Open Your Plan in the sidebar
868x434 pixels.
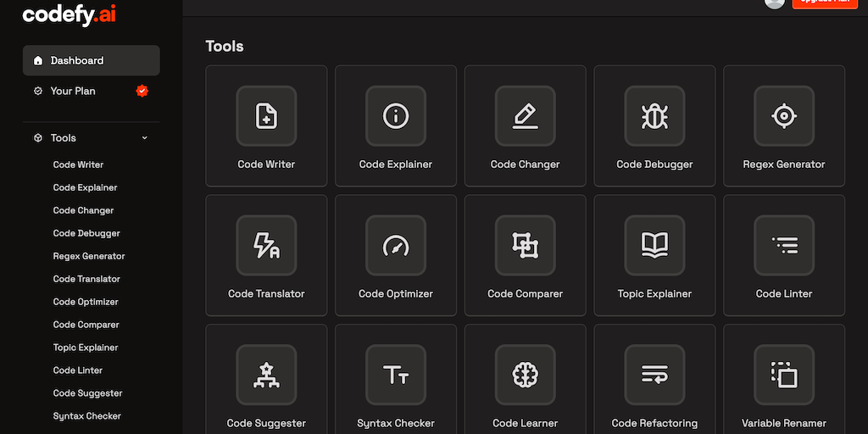click(73, 91)
